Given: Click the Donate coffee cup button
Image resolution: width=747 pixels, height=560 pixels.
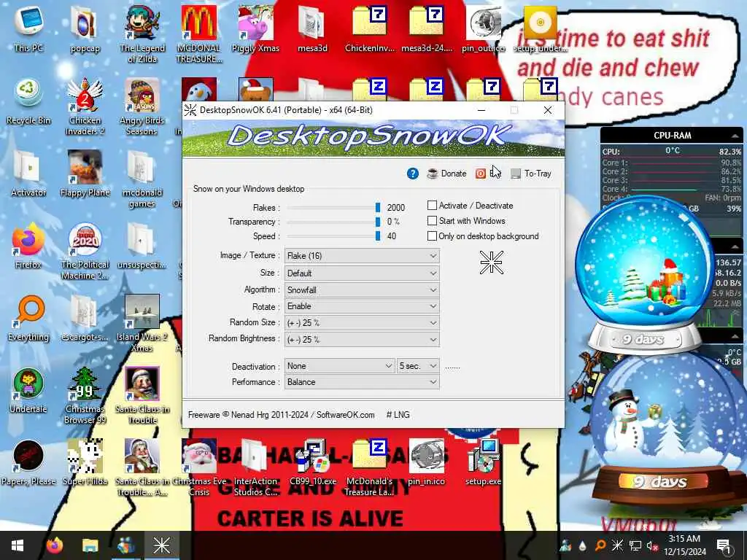Looking at the screenshot, I should pyautogui.click(x=446, y=174).
